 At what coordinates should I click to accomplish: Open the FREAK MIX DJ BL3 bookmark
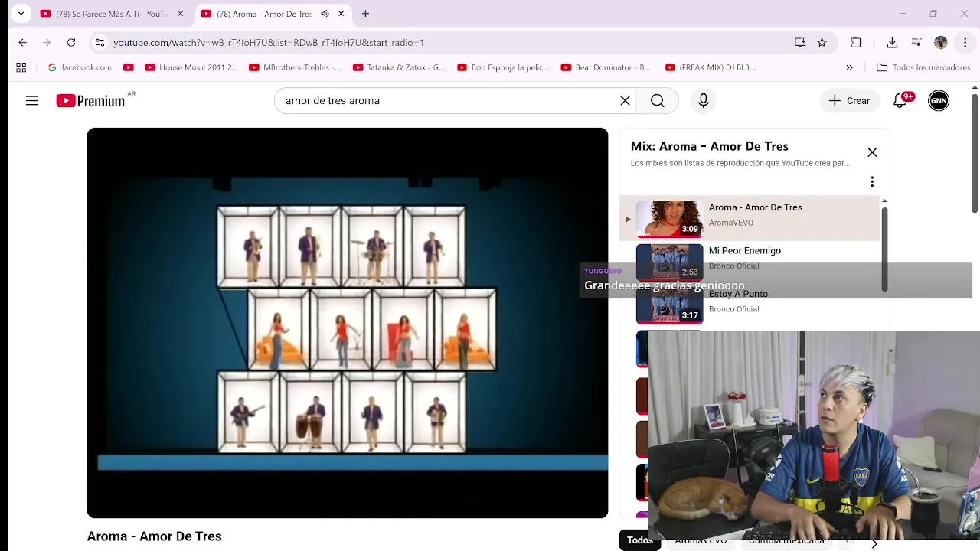click(x=710, y=67)
